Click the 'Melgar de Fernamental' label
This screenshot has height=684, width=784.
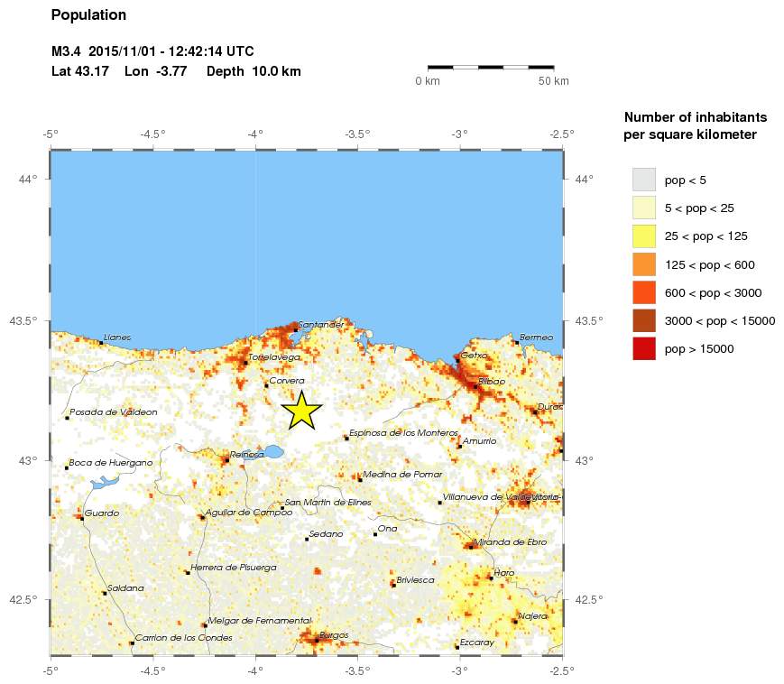(260, 620)
